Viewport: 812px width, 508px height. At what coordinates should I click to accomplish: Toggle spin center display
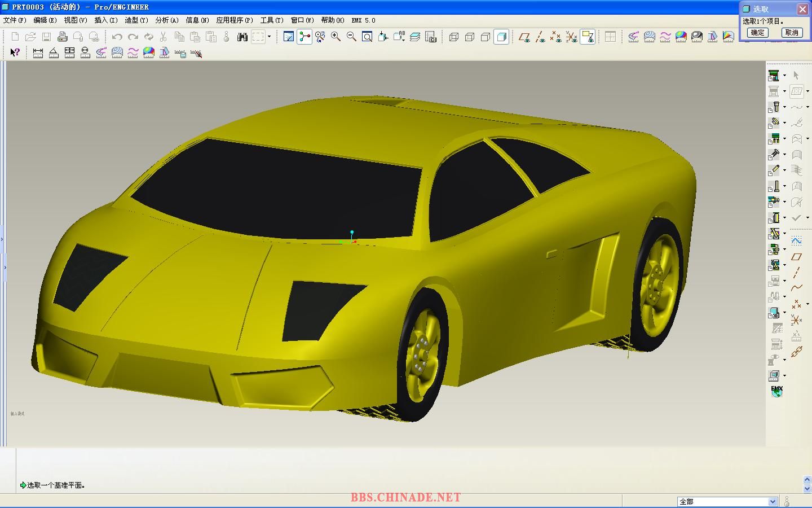tap(304, 37)
